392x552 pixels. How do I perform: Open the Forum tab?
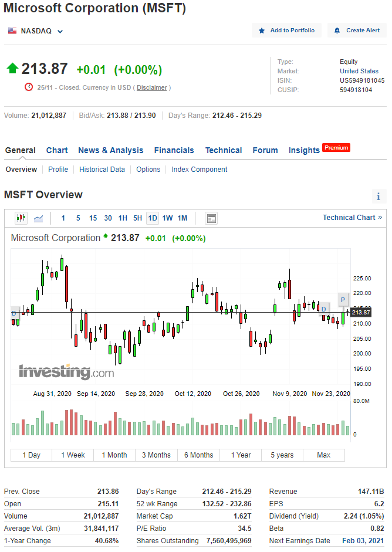click(265, 150)
